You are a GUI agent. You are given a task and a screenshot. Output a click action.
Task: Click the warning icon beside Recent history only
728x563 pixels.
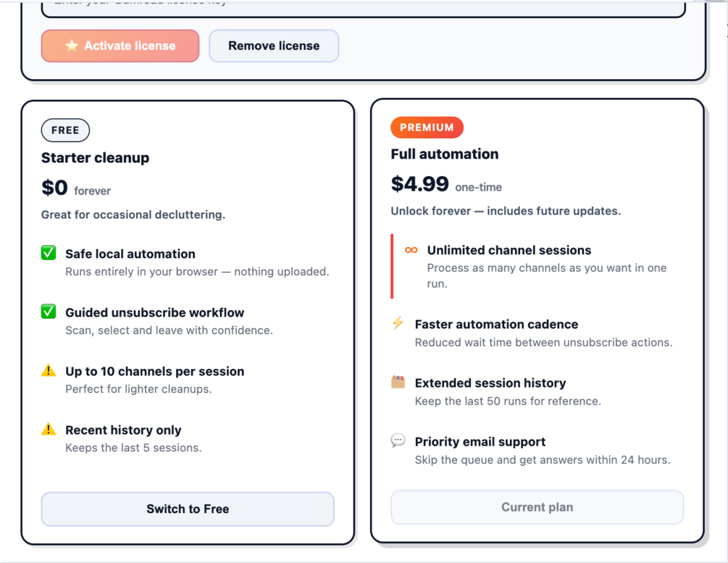point(49,430)
